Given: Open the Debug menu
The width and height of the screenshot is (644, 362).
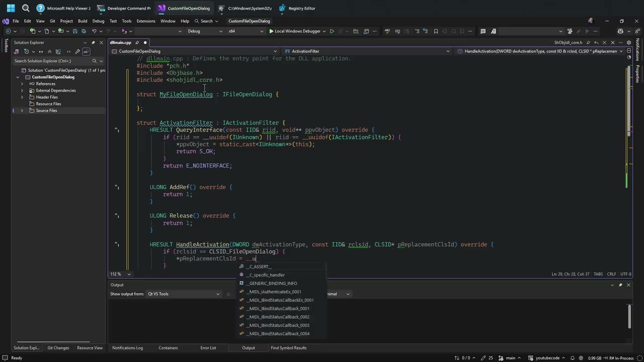Looking at the screenshot, I should tap(98, 21).
